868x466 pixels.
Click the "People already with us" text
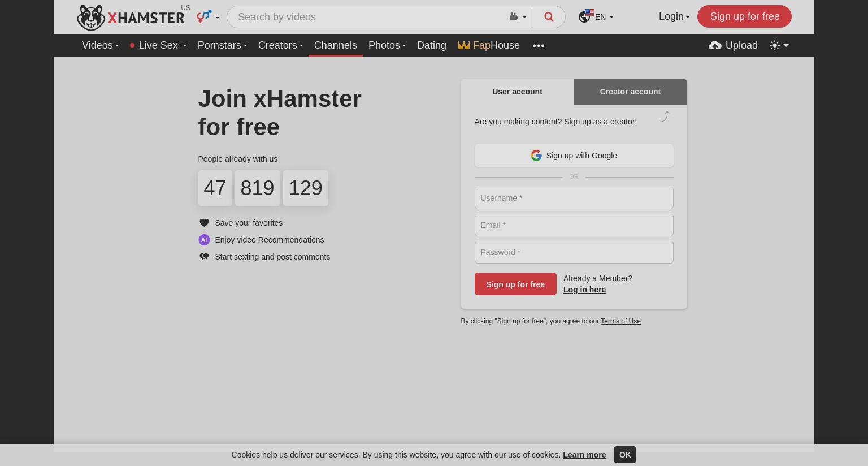(237, 159)
